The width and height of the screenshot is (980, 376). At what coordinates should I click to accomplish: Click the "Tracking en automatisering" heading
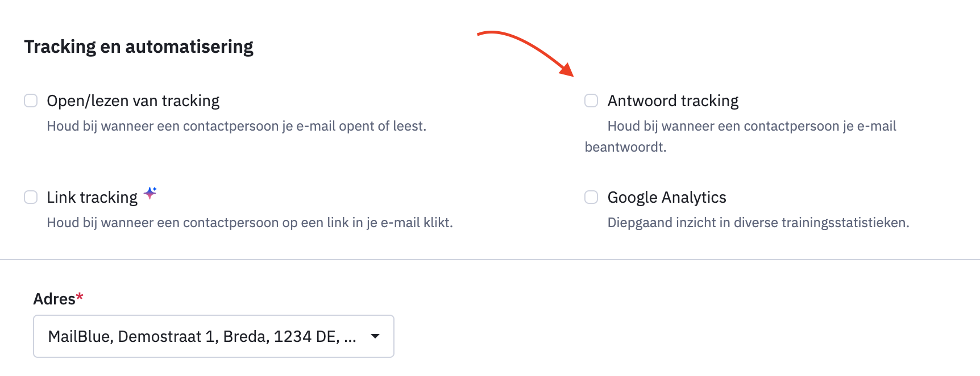139,47
